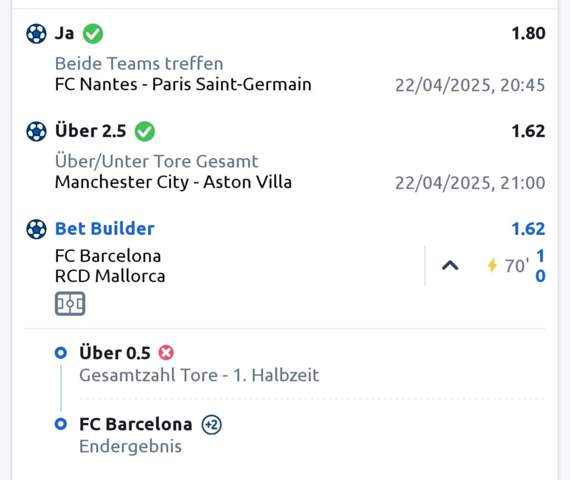570x480 pixels.
Task: Click the soccer ball icon beside Bet Builder
Action: tap(36, 229)
